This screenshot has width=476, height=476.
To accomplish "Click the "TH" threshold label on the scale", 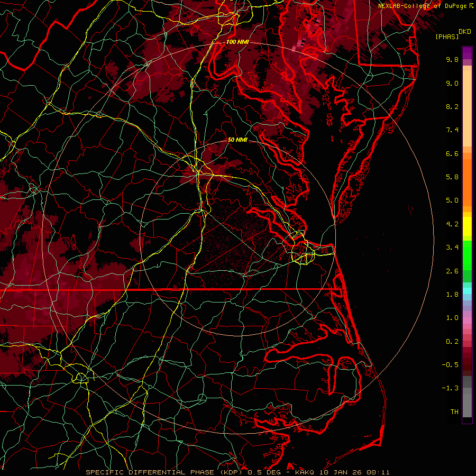I will pyautogui.click(x=454, y=412).
